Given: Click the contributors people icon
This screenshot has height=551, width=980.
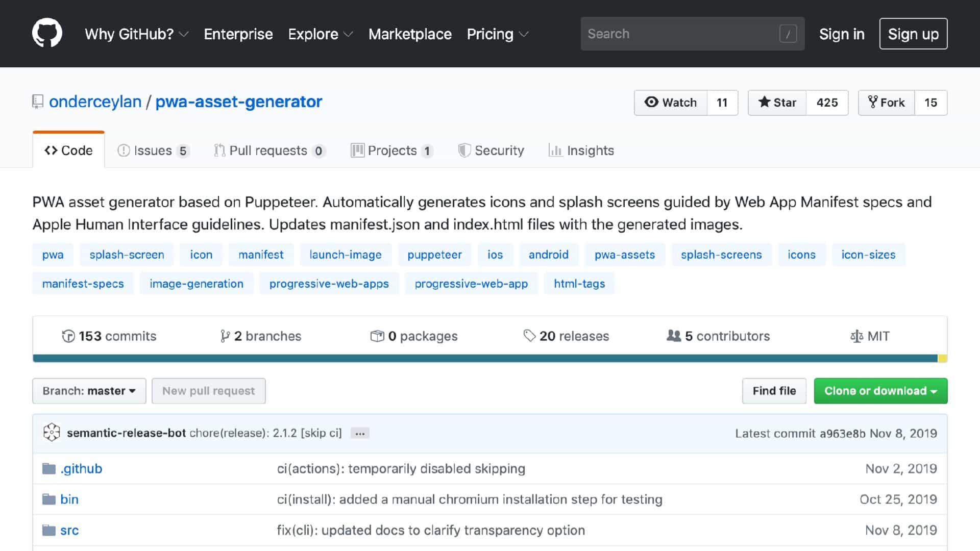Looking at the screenshot, I should (674, 336).
